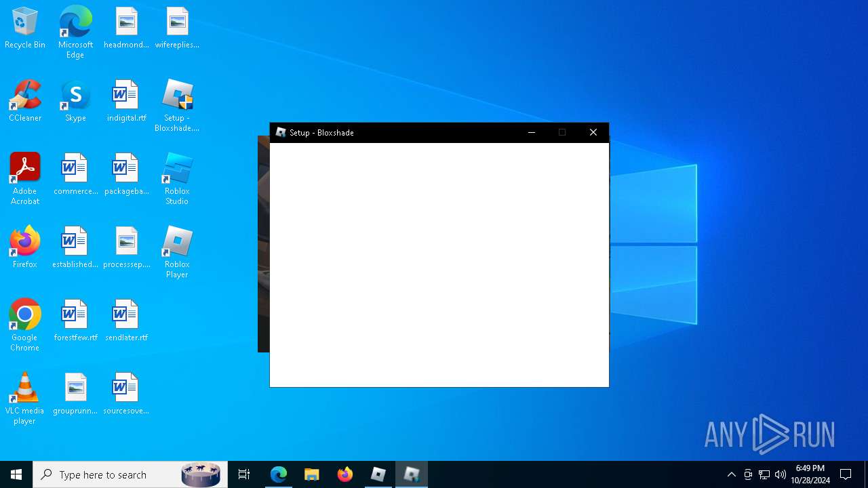Select the headmond image file on desktop

(126, 28)
